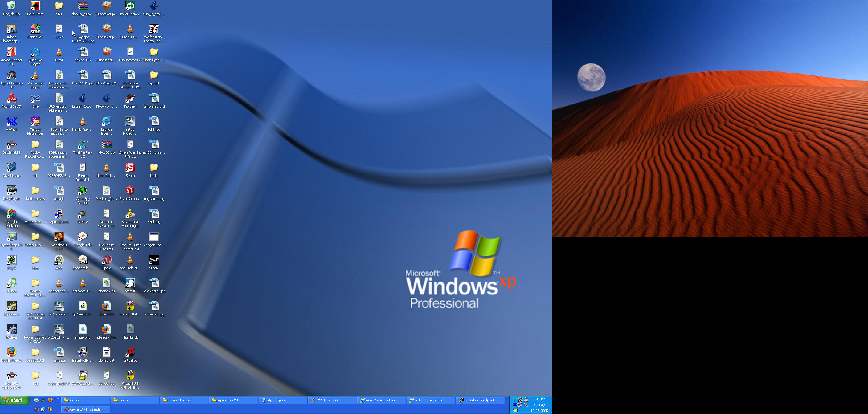Switch to My Computer taskbar window
This screenshot has width=868, height=414.
(x=282, y=400)
